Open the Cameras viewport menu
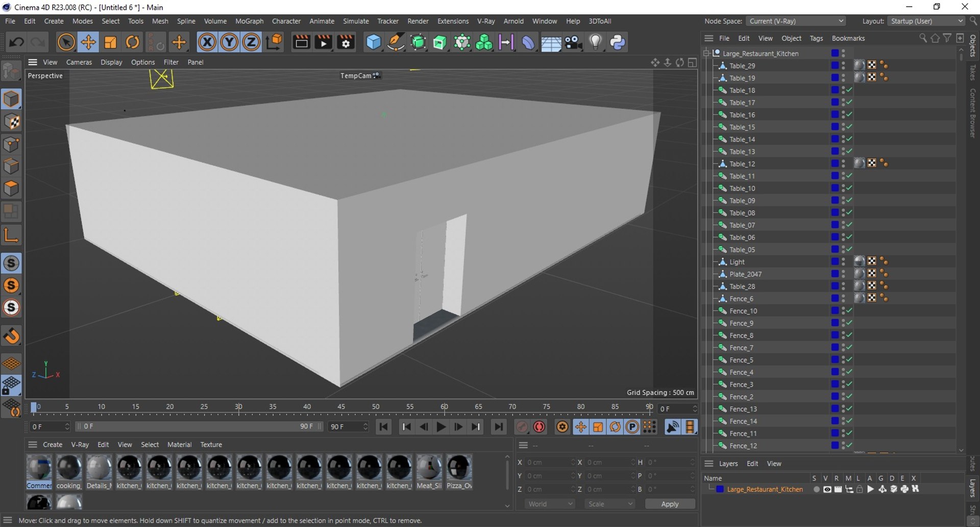Viewport: 980px width, 527px height. coord(79,62)
